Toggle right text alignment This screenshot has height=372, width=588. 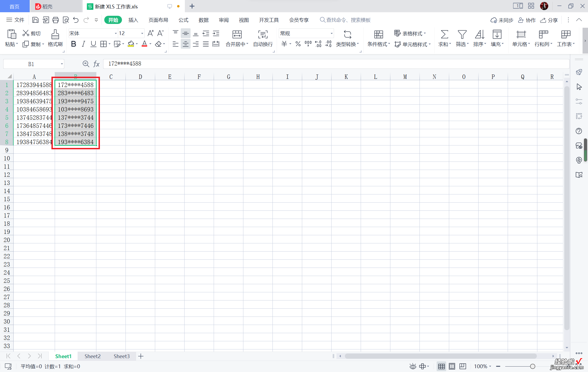pyautogui.click(x=196, y=44)
